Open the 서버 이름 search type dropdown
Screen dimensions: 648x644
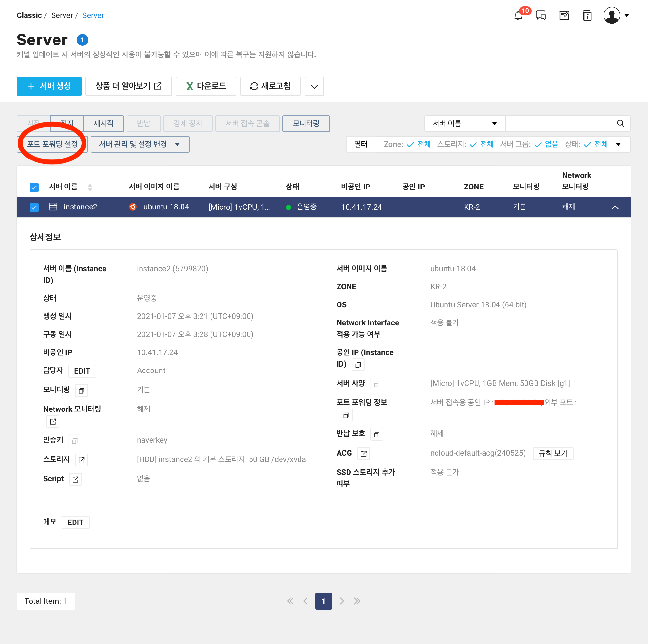pyautogui.click(x=464, y=124)
